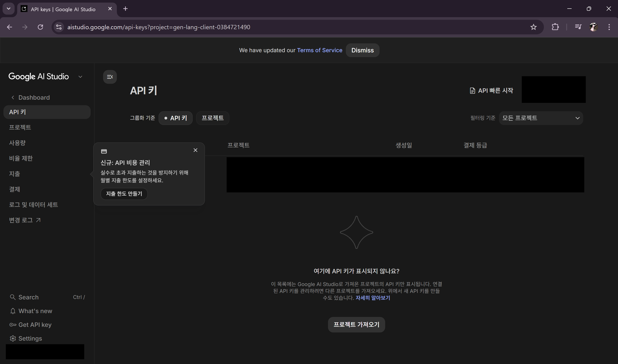Open the browser Extensions puzzle icon

coord(555,27)
